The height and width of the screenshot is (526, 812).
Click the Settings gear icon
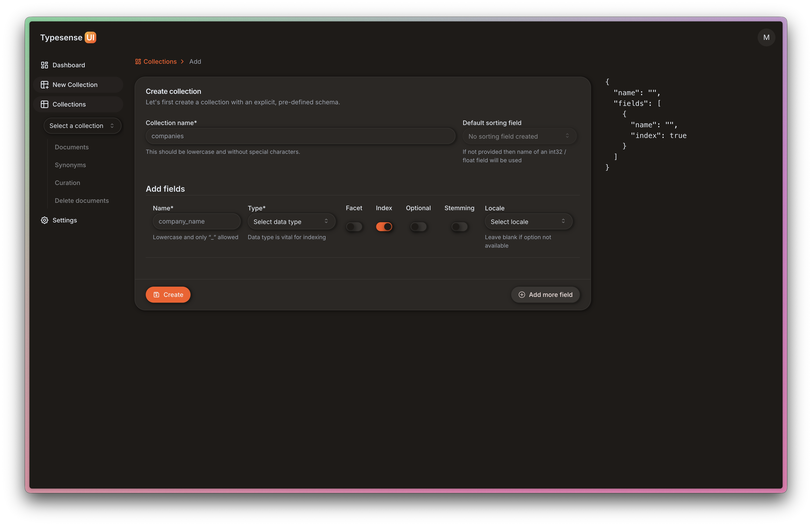44,220
